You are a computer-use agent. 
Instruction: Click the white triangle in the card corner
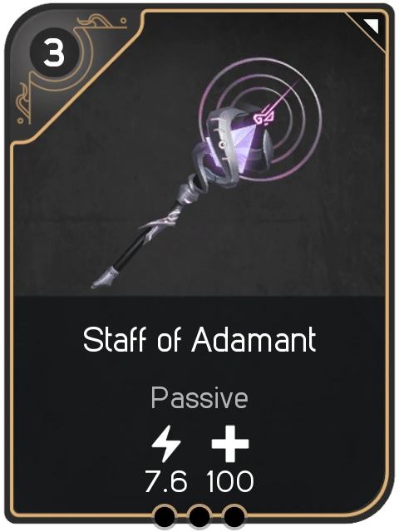click(x=372, y=26)
